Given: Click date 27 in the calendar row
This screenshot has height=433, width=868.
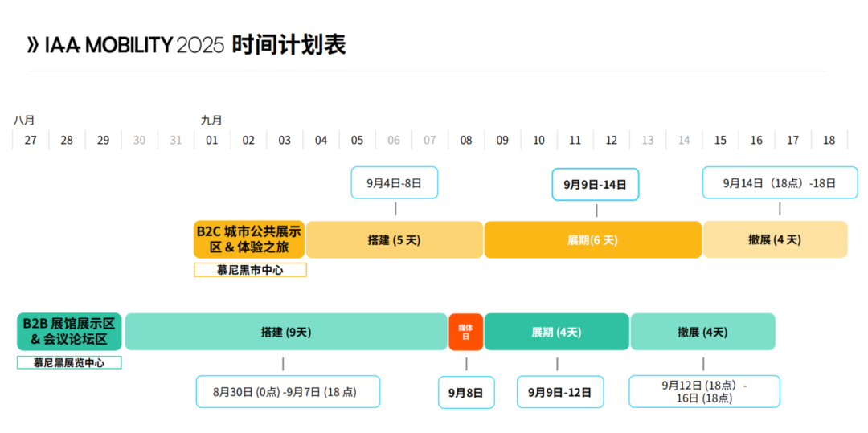Looking at the screenshot, I should point(31,141).
